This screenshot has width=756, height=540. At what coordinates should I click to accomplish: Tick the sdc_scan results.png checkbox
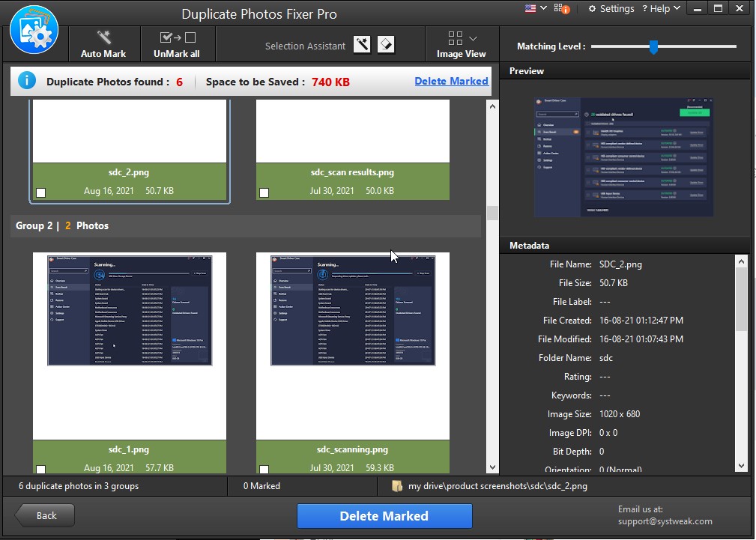pyautogui.click(x=264, y=192)
